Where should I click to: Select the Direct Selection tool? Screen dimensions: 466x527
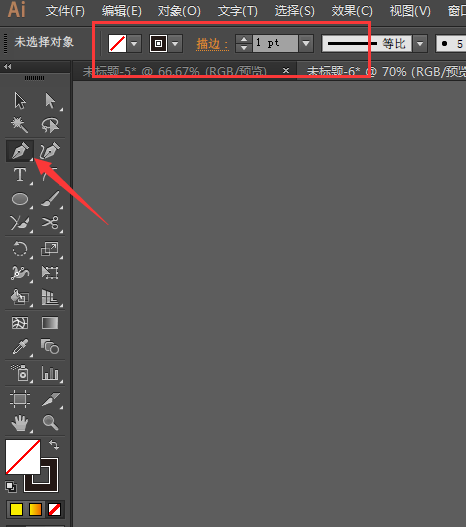[50, 101]
